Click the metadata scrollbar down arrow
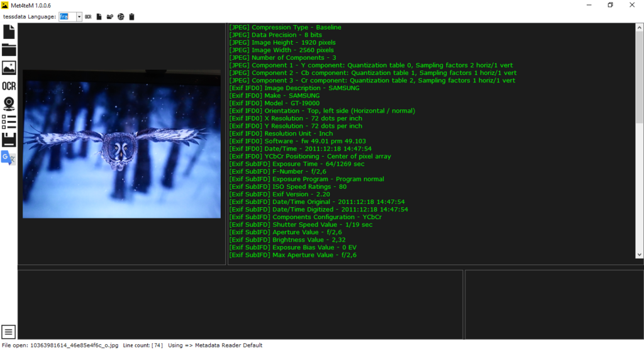 pos(639,254)
